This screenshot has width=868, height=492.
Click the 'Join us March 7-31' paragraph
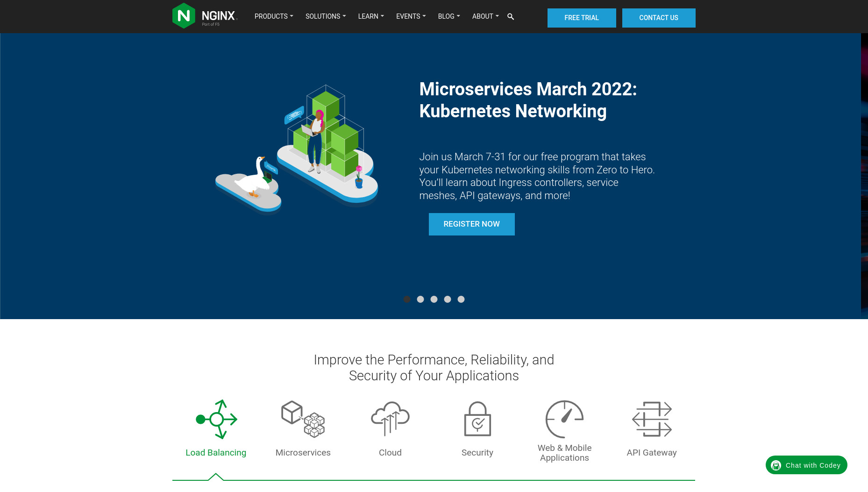point(537,176)
